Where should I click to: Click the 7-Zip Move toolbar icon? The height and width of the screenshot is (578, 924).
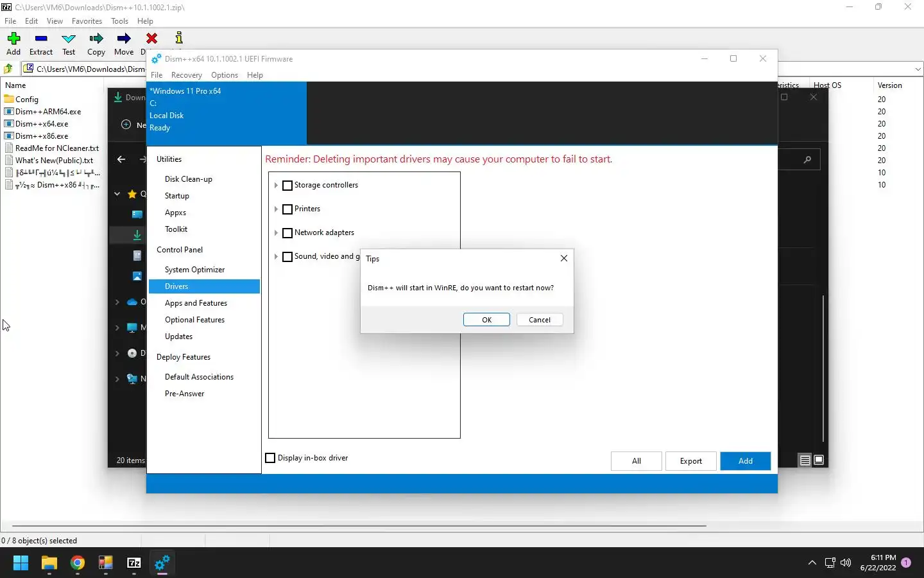pos(124,39)
